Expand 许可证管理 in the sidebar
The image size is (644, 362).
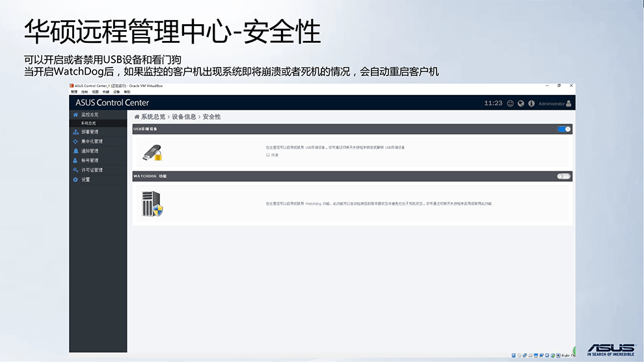tap(98, 170)
